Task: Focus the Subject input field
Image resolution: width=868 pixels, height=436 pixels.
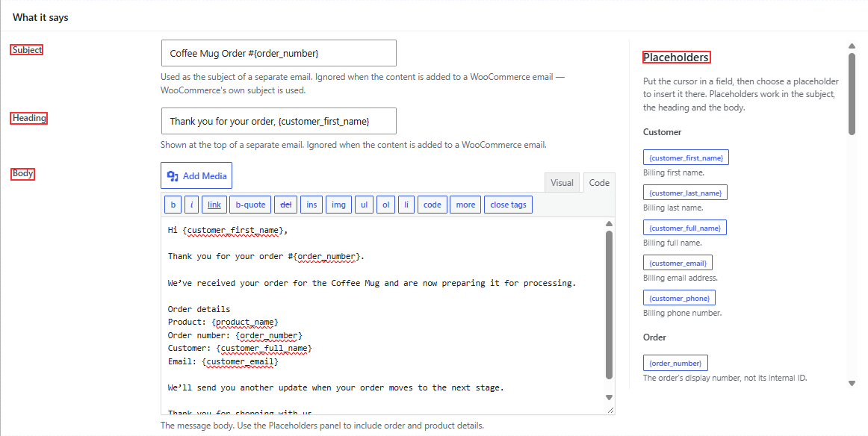Action: point(279,53)
